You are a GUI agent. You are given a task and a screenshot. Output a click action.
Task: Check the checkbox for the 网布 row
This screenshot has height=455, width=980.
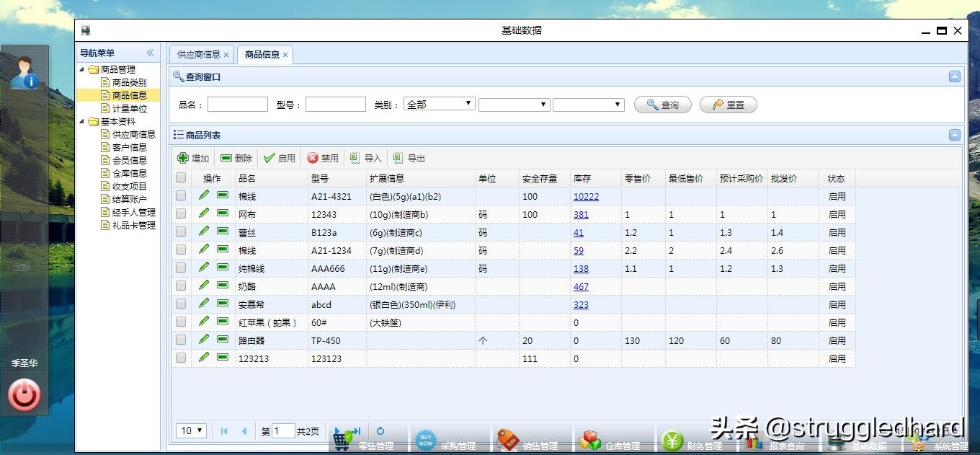tap(181, 213)
